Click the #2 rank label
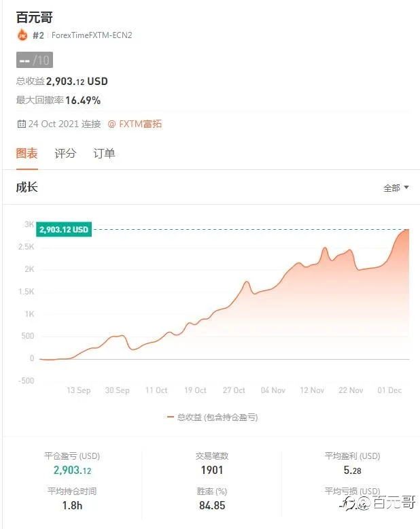Screen dimensions: 420x529 (38, 35)
